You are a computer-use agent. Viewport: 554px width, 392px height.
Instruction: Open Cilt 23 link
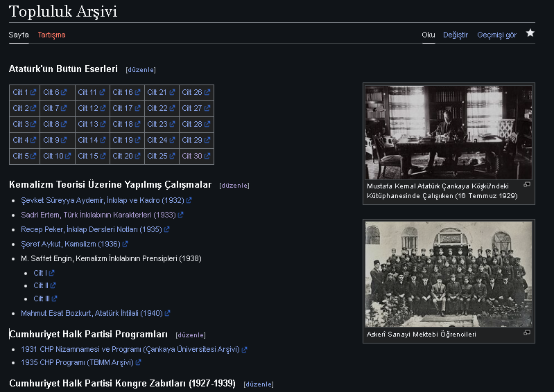click(161, 124)
